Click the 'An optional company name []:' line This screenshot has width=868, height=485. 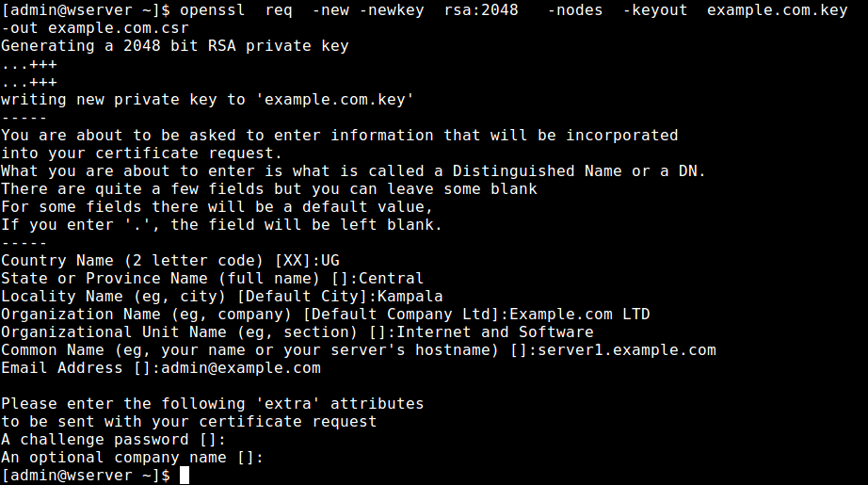point(132,457)
